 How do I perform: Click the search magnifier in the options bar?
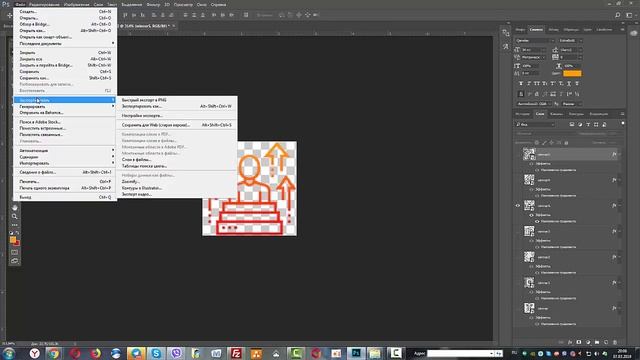618,15
